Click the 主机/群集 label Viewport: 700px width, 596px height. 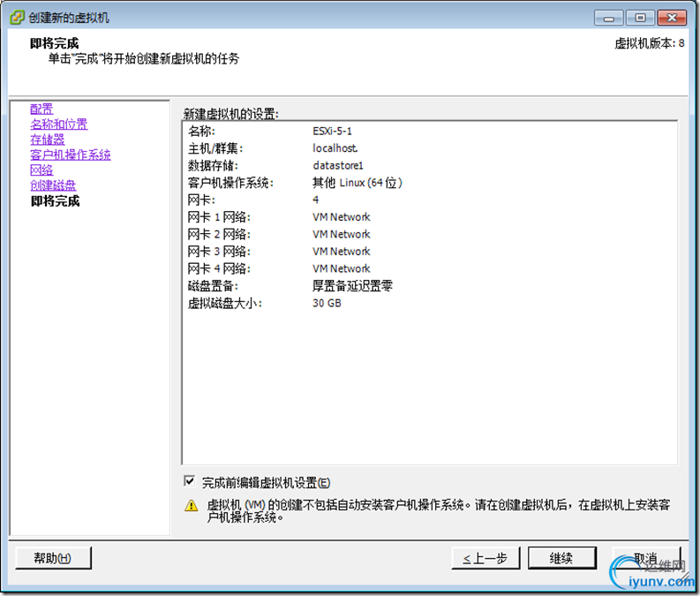[x=215, y=148]
